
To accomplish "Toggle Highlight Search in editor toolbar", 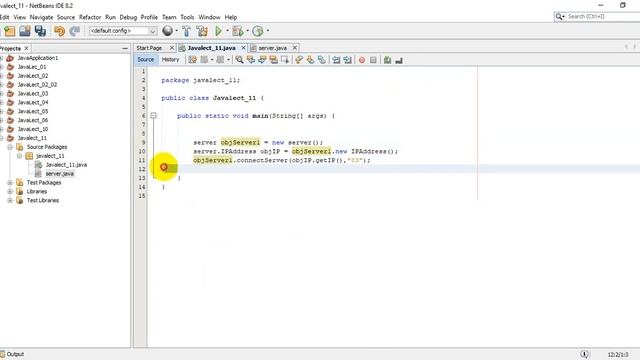I will coord(273,60).
